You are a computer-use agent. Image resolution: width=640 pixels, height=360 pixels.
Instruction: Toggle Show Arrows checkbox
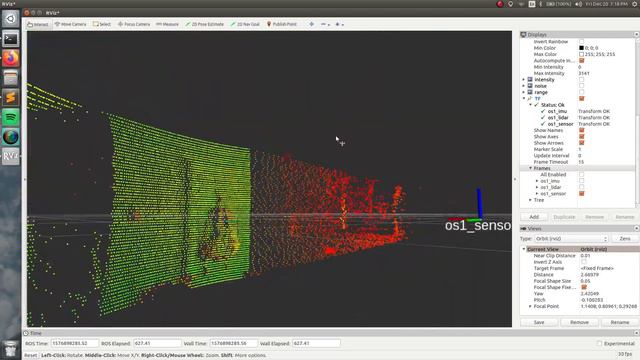(581, 143)
